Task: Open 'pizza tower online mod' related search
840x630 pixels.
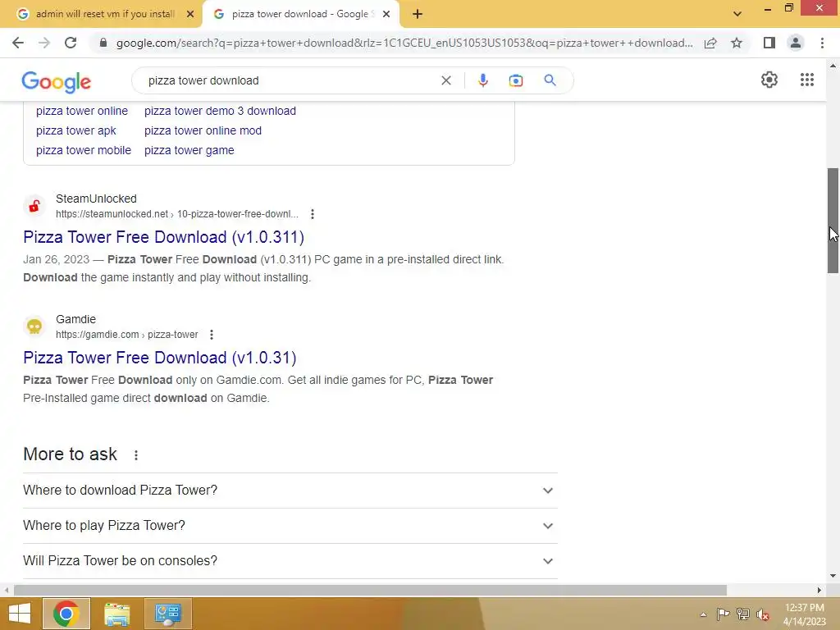Action: tap(203, 130)
